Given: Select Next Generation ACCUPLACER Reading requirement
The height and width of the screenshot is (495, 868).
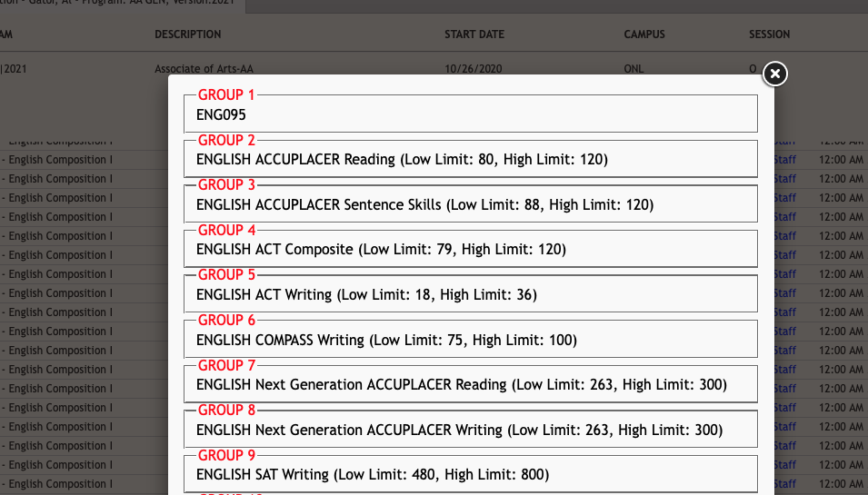Looking at the screenshot, I should (x=461, y=385).
